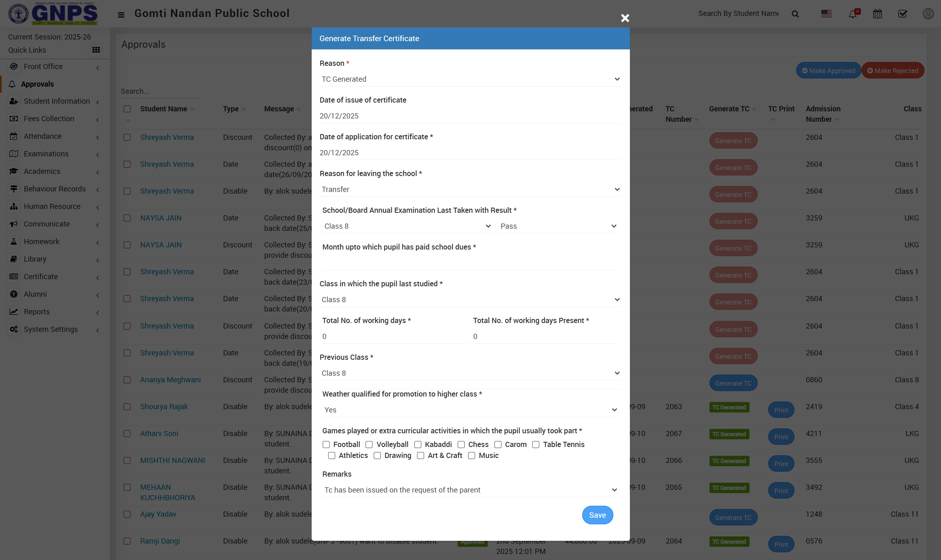Tick the Kabaddi activity checkbox
This screenshot has height=560, width=941.
coord(418,445)
